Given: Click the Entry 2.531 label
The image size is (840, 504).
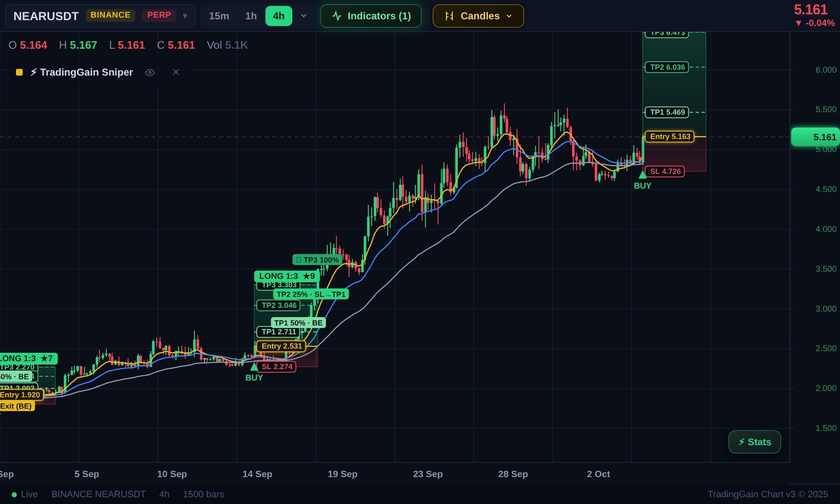Looking at the screenshot, I should (x=281, y=346).
